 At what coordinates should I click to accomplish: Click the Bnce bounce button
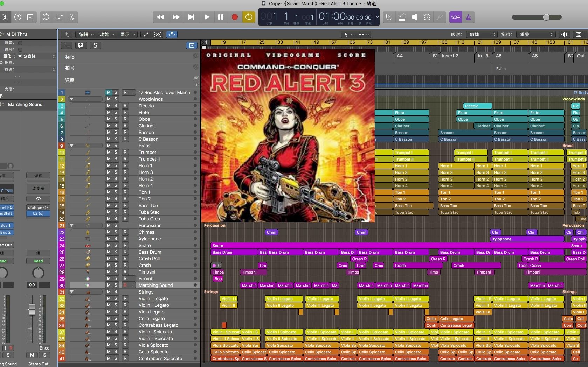click(44, 348)
